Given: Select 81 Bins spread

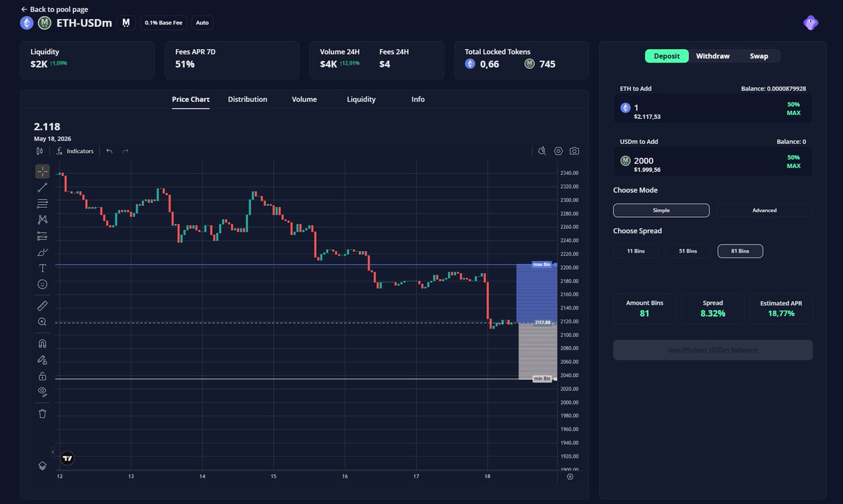Looking at the screenshot, I should [740, 251].
